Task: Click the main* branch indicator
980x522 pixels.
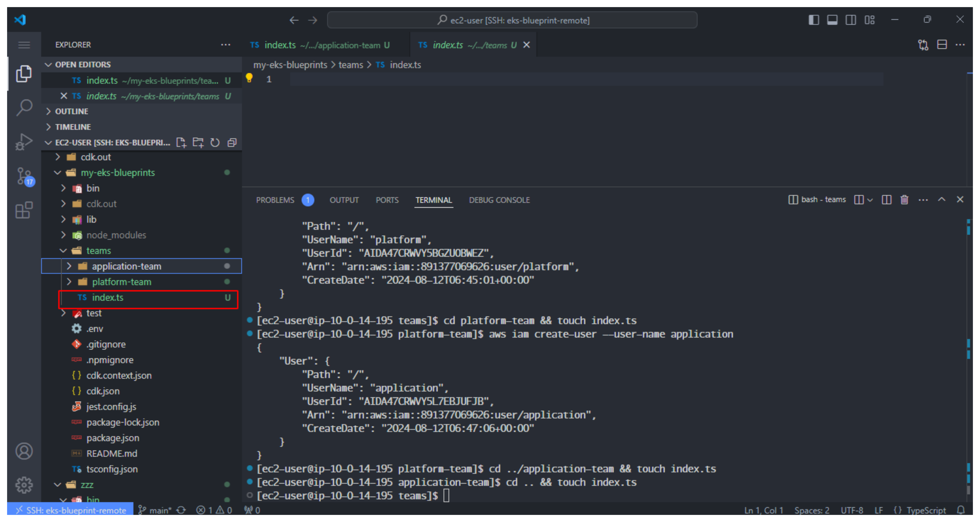Action: point(156,510)
